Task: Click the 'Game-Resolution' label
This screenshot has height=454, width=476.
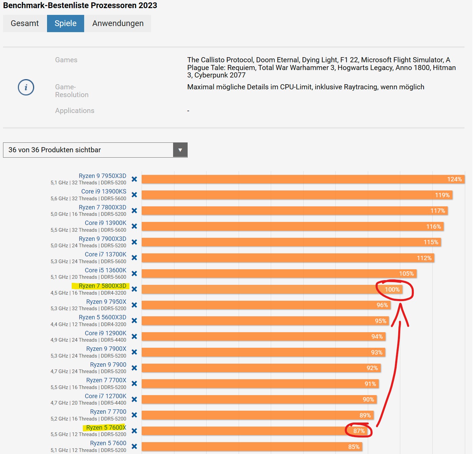Action: (72, 91)
